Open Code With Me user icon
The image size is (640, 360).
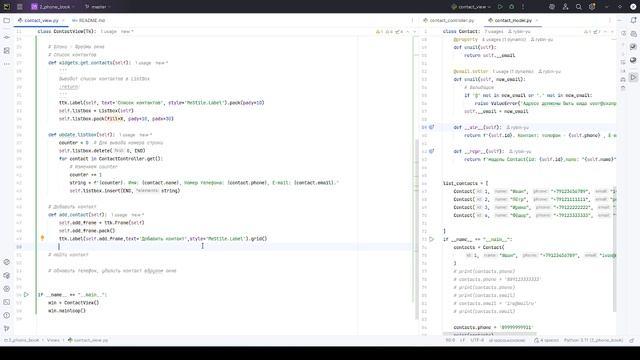[x=565, y=7]
